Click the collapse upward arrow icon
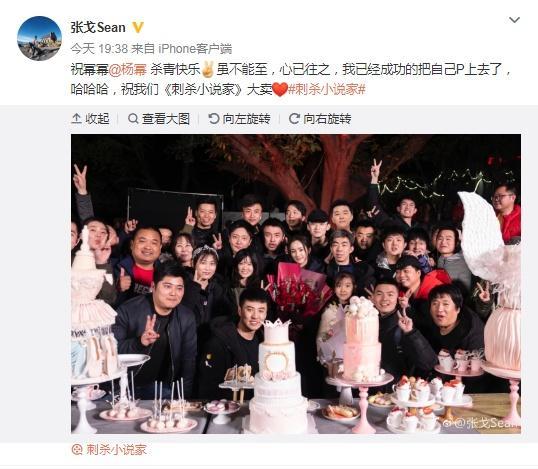The image size is (538, 469). (x=76, y=119)
